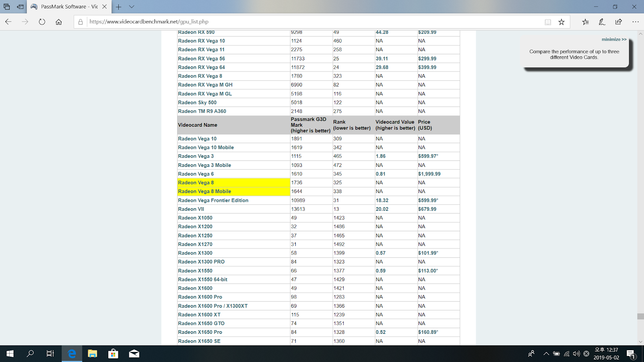Open Task View

(50, 354)
